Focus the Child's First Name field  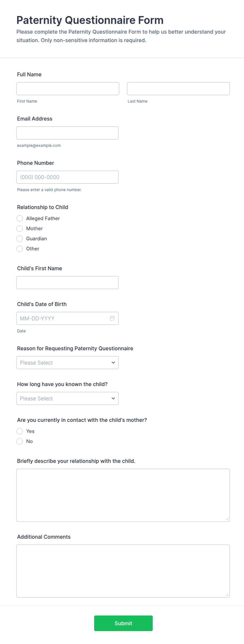[x=67, y=283]
